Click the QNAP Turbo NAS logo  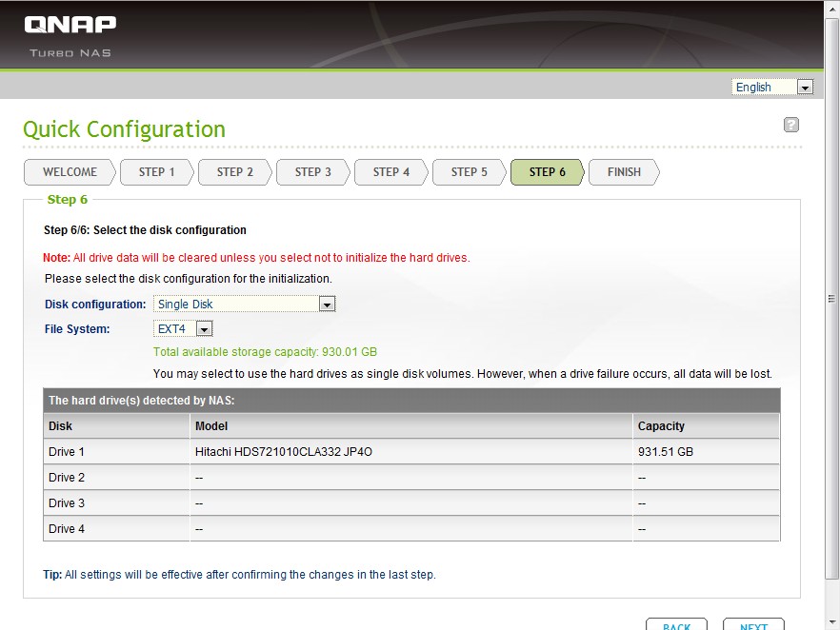click(71, 34)
